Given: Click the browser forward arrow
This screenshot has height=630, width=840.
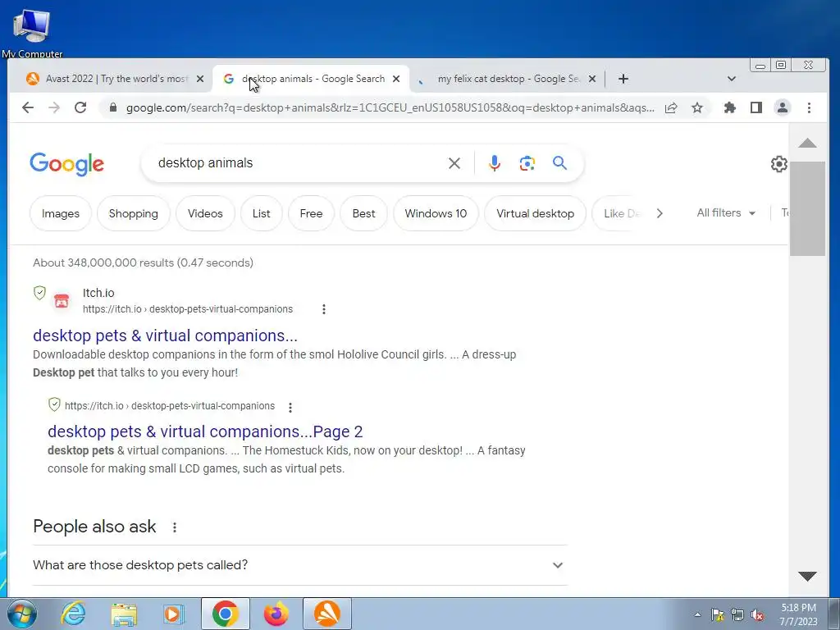Looking at the screenshot, I should (x=54, y=107).
